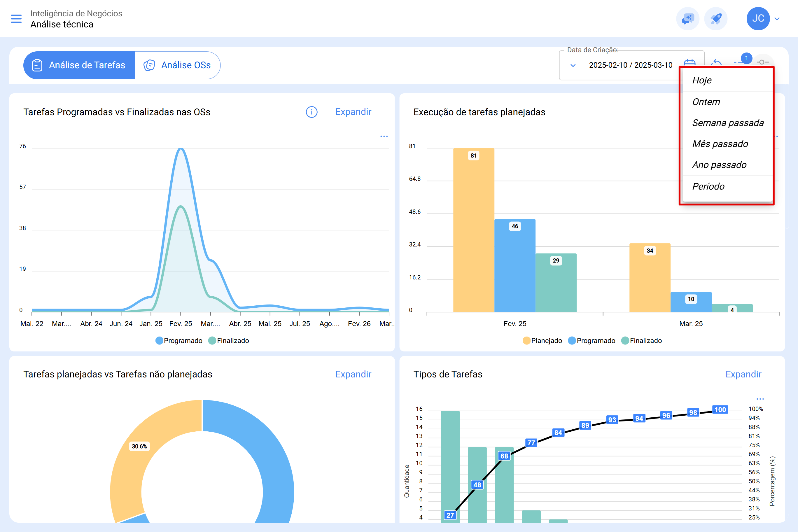Click the 30.6% donut chart segment

tap(139, 447)
